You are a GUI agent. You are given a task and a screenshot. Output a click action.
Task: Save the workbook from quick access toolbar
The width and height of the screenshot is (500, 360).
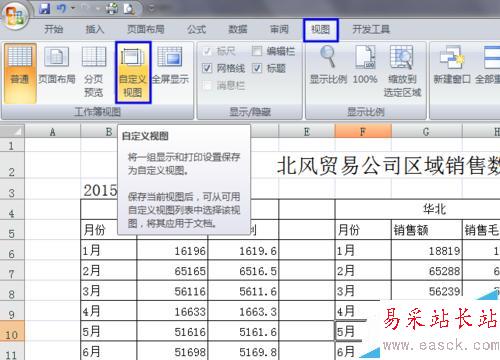pos(44,9)
